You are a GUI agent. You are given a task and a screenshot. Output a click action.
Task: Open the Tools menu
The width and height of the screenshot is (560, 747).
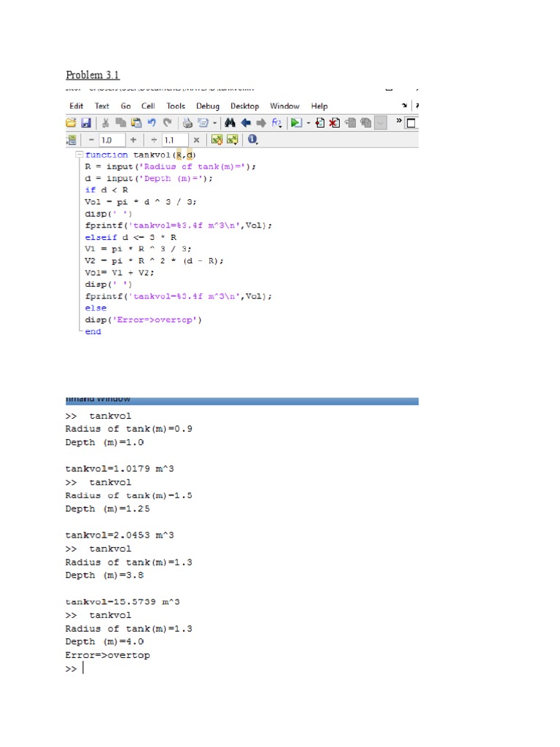tap(175, 106)
